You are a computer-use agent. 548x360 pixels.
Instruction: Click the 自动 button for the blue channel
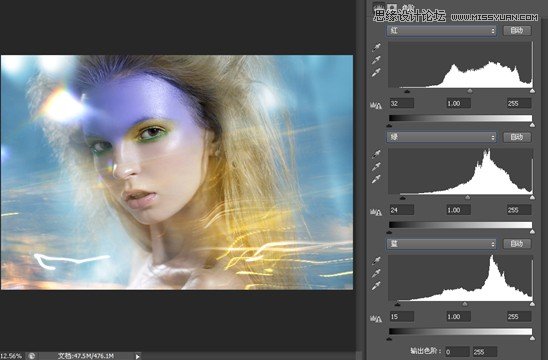click(517, 244)
